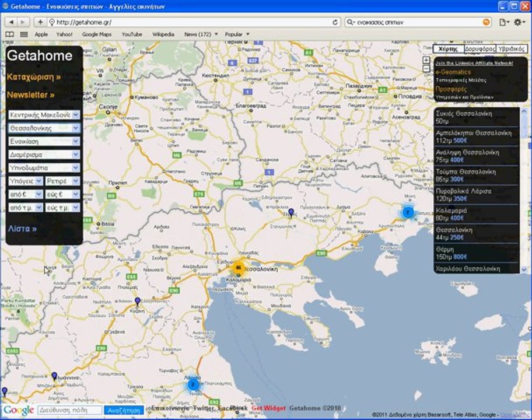Click the orange snapback icon in search
This screenshot has width=532, height=420.
pos(486,22)
